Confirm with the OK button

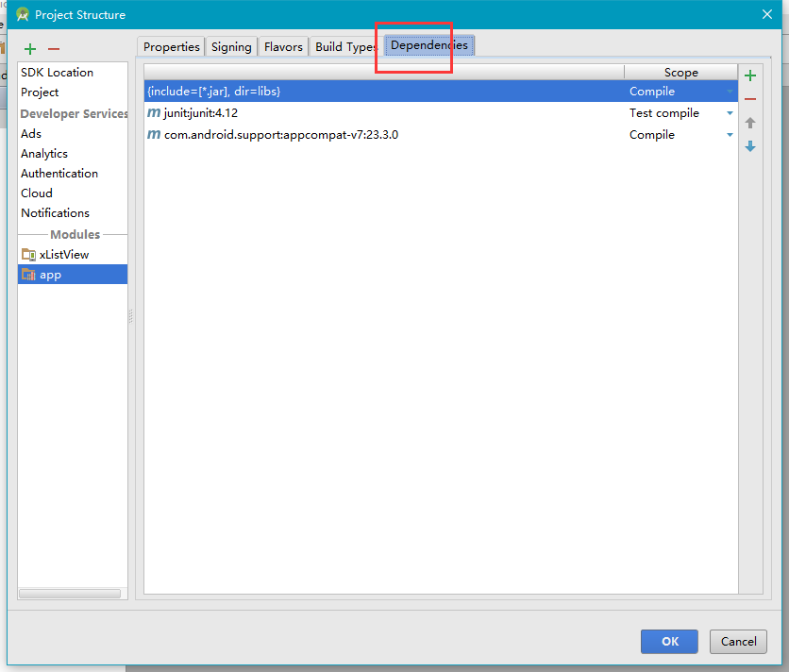coord(669,641)
